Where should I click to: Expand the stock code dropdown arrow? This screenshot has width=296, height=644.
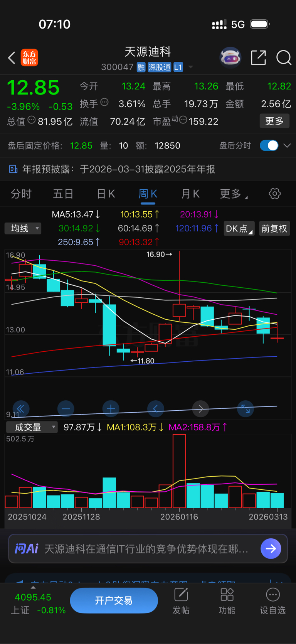(x=190, y=67)
